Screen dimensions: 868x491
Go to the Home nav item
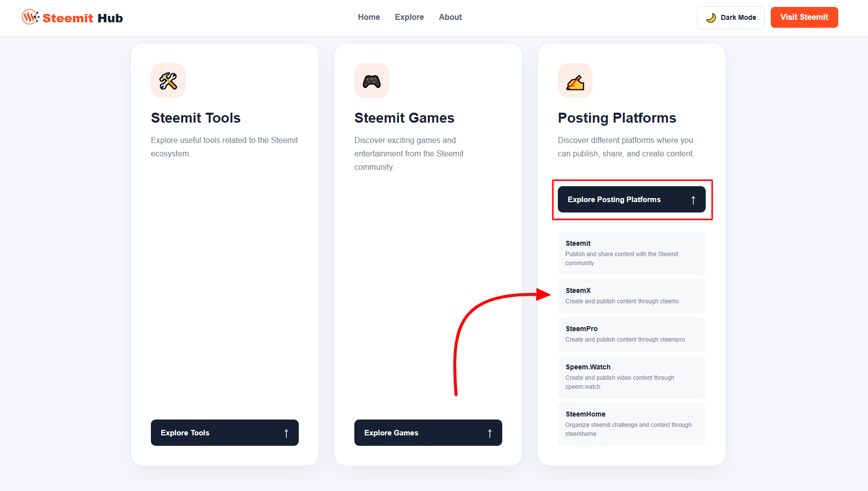click(x=369, y=17)
